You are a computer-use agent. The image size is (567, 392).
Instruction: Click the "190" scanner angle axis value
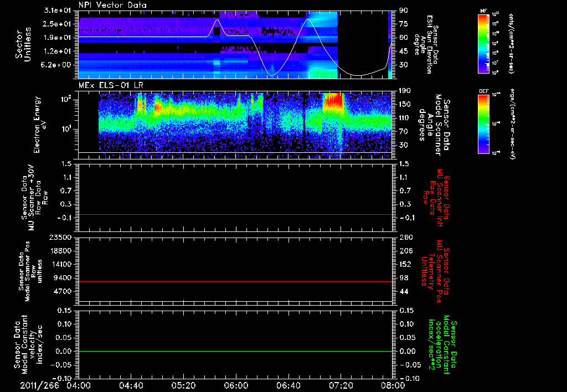(406, 91)
